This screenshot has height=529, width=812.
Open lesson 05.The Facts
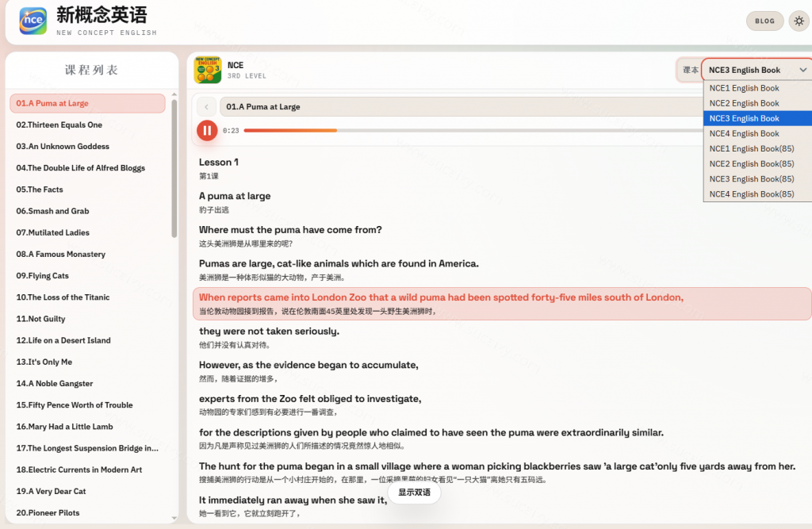87,190
